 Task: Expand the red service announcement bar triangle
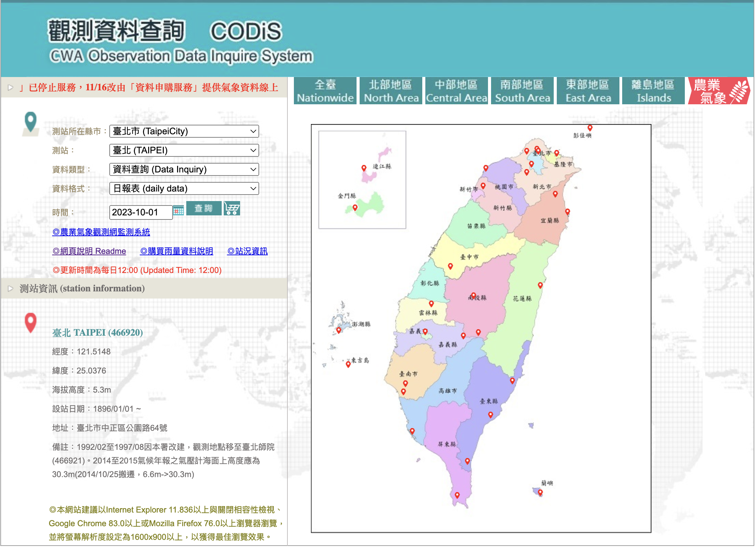coord(11,88)
